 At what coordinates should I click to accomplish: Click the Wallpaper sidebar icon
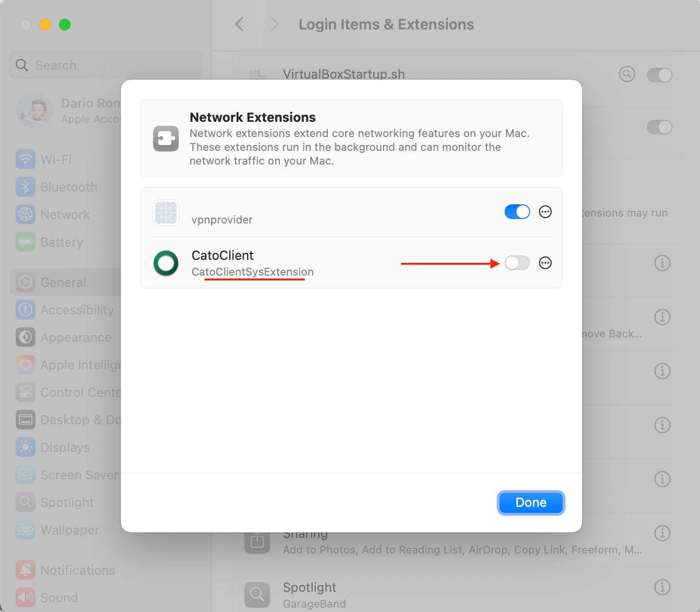(26, 529)
